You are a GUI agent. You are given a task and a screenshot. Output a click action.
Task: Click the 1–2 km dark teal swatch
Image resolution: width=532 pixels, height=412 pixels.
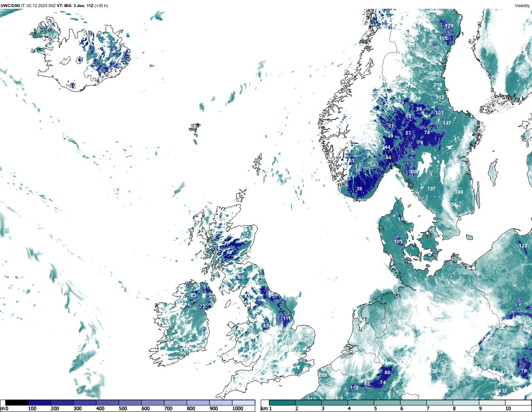[282, 402]
